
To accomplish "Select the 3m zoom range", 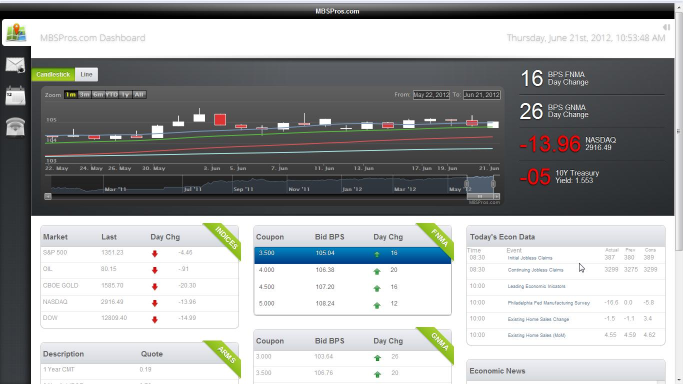I will 85,94.
